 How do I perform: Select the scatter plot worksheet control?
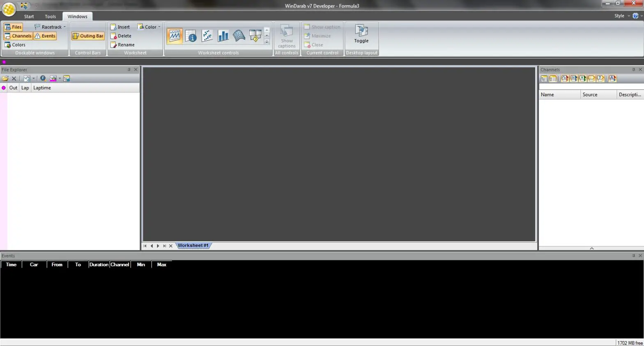(x=207, y=36)
